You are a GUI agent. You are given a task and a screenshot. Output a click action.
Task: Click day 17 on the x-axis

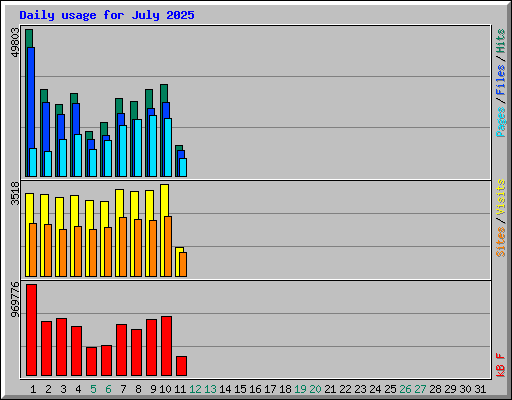pos(270,389)
